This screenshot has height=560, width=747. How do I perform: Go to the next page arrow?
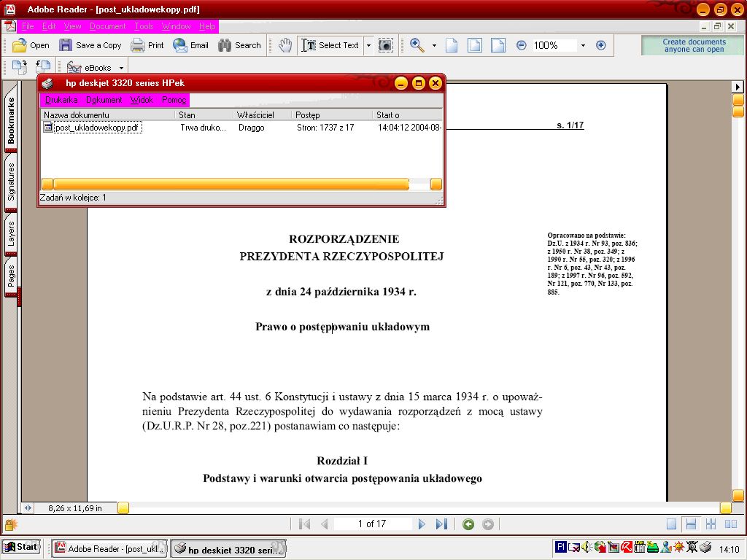coord(422,524)
